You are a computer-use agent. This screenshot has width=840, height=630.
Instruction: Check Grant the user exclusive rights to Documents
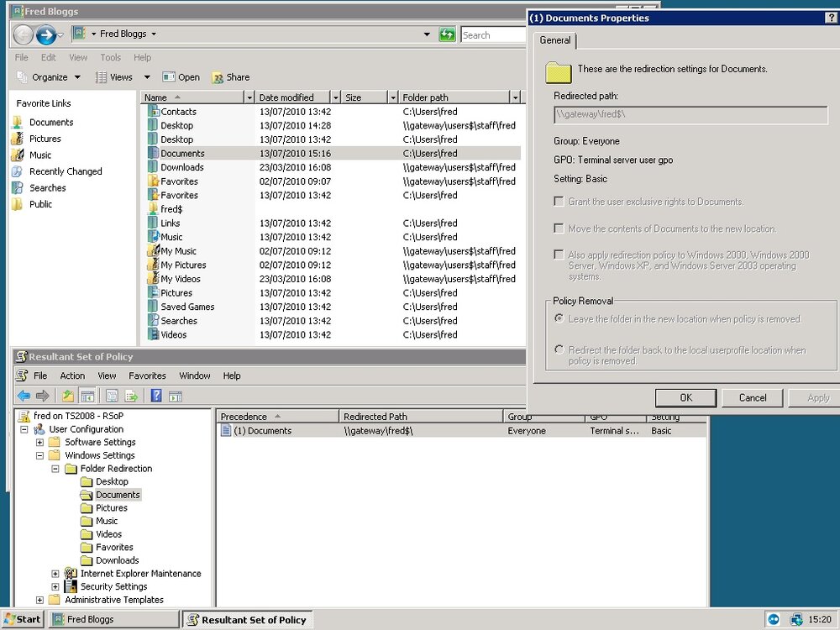(x=559, y=202)
